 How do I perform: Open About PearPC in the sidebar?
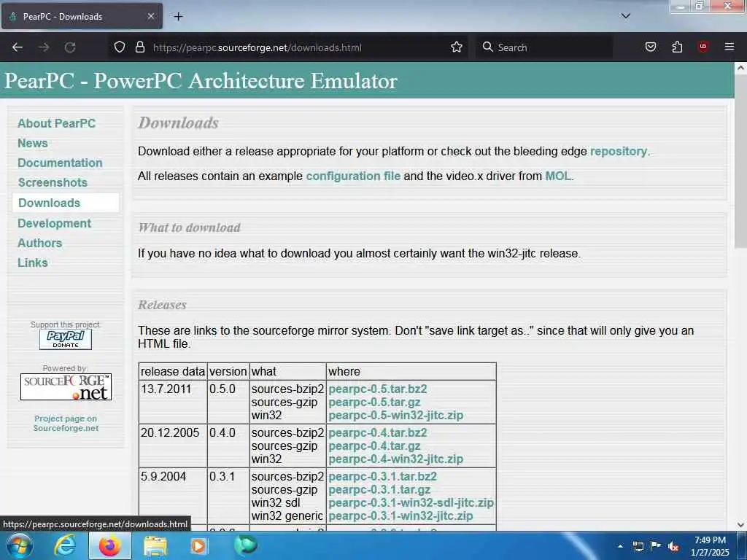(57, 123)
